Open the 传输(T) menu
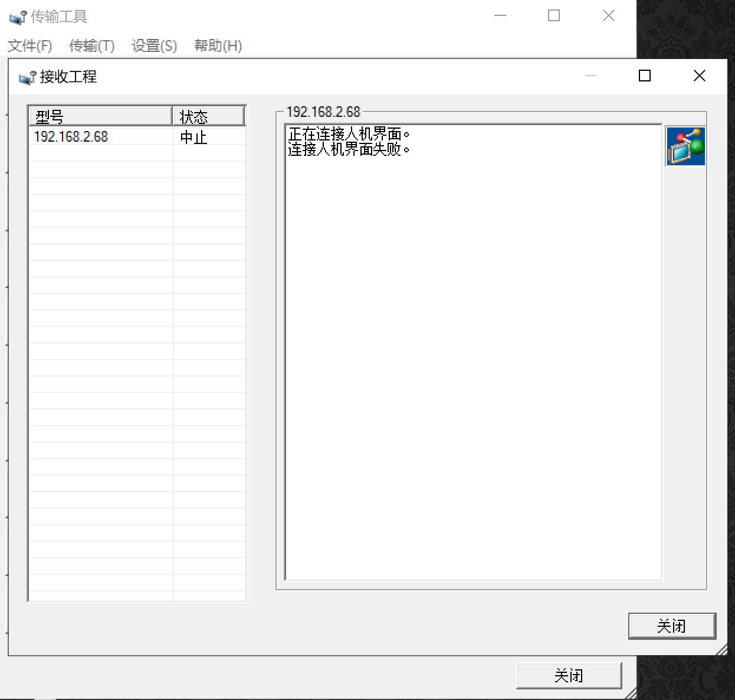 click(x=91, y=46)
